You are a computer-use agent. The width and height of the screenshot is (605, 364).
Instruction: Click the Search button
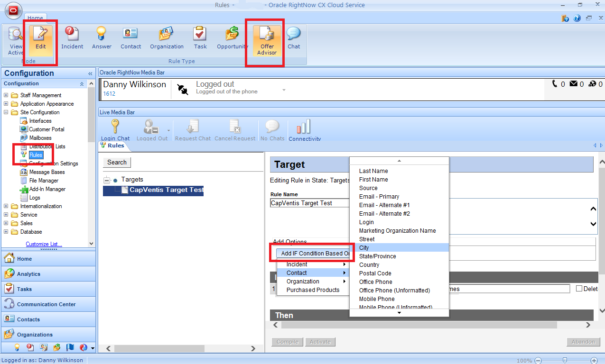click(117, 162)
